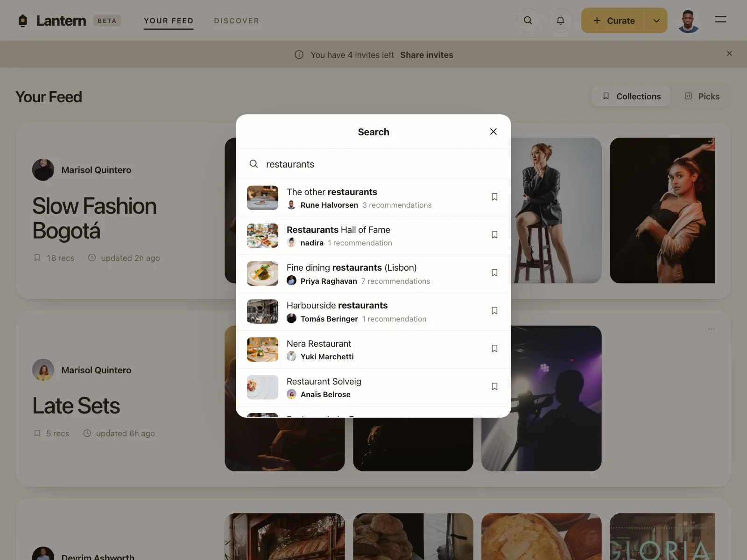
Task: Click nadira's avatar in results
Action: pyautogui.click(x=291, y=243)
